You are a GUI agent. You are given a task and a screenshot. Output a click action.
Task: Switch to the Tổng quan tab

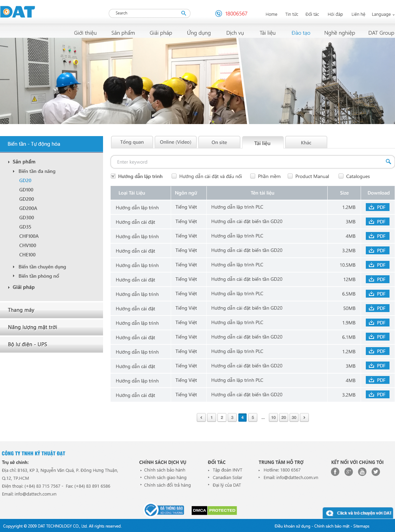[132, 142]
